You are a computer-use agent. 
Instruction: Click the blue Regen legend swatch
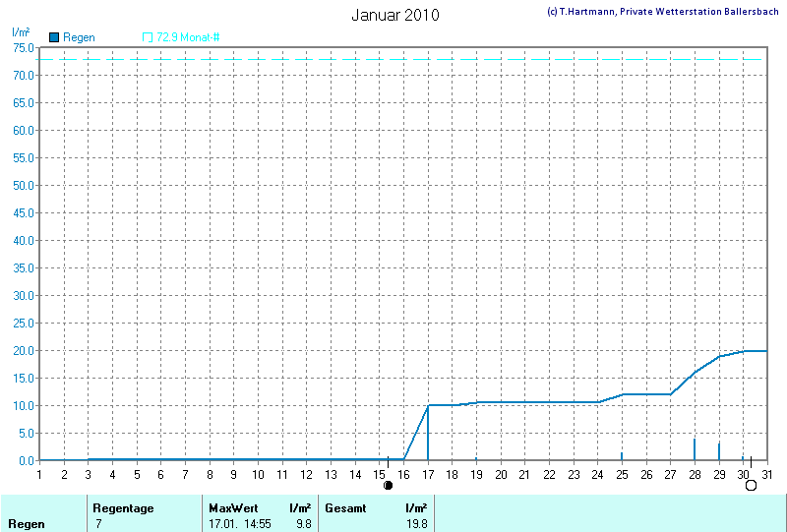click(54, 37)
